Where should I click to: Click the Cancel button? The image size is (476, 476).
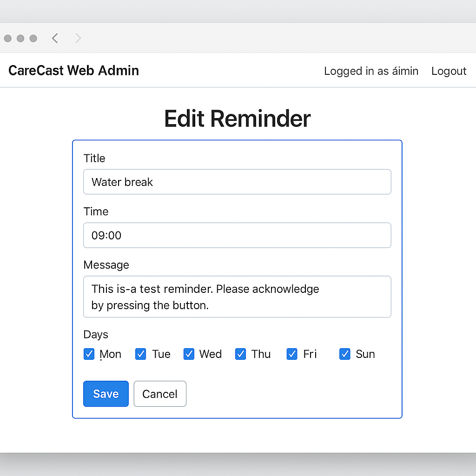coord(160,394)
